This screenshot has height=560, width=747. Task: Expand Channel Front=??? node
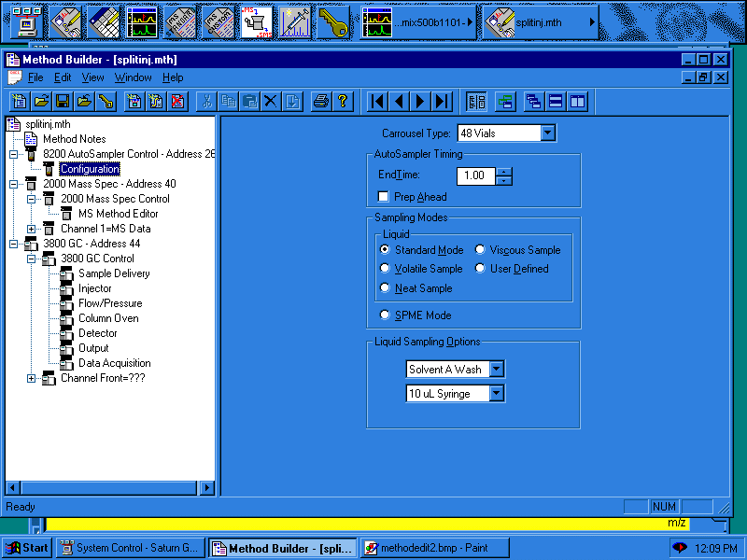(31, 379)
